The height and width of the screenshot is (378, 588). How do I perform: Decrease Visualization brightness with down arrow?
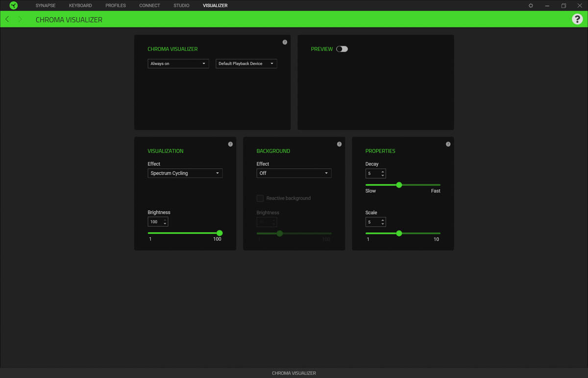165,224
